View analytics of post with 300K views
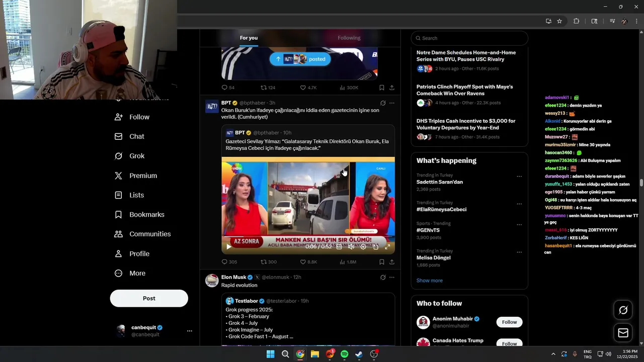Screen dimensions: 644x362 point(349,87)
